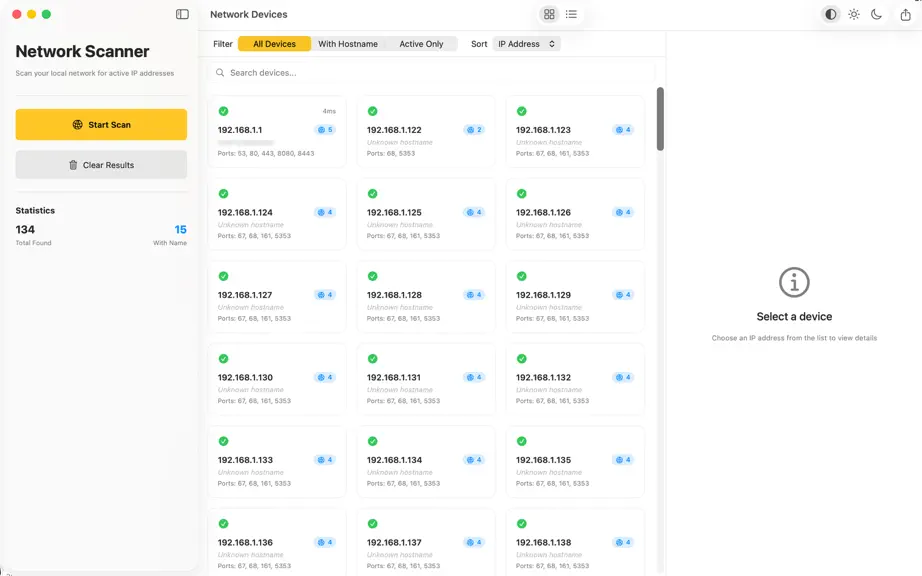922x576 pixels.
Task: Open device card 192.168.1.130
Action: (x=277, y=380)
